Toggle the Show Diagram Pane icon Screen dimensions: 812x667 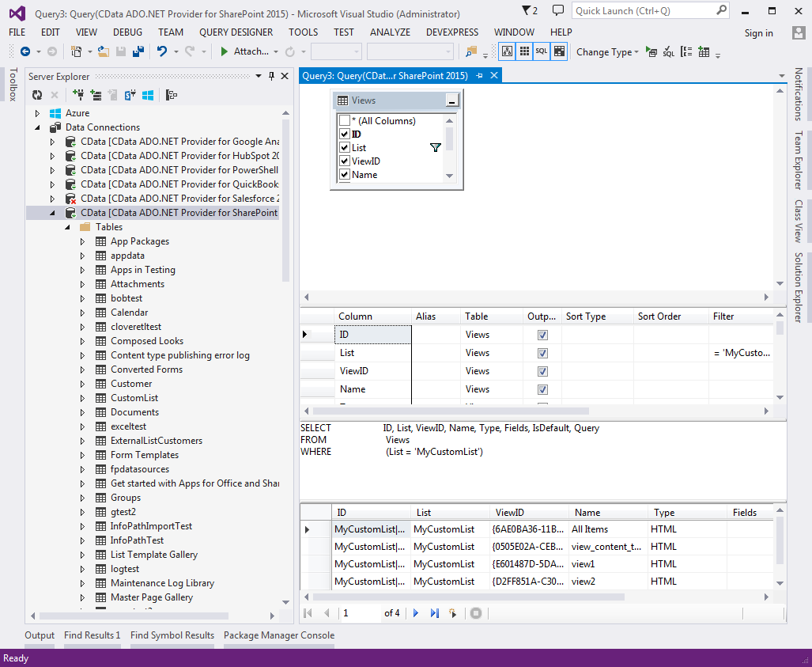(x=505, y=51)
